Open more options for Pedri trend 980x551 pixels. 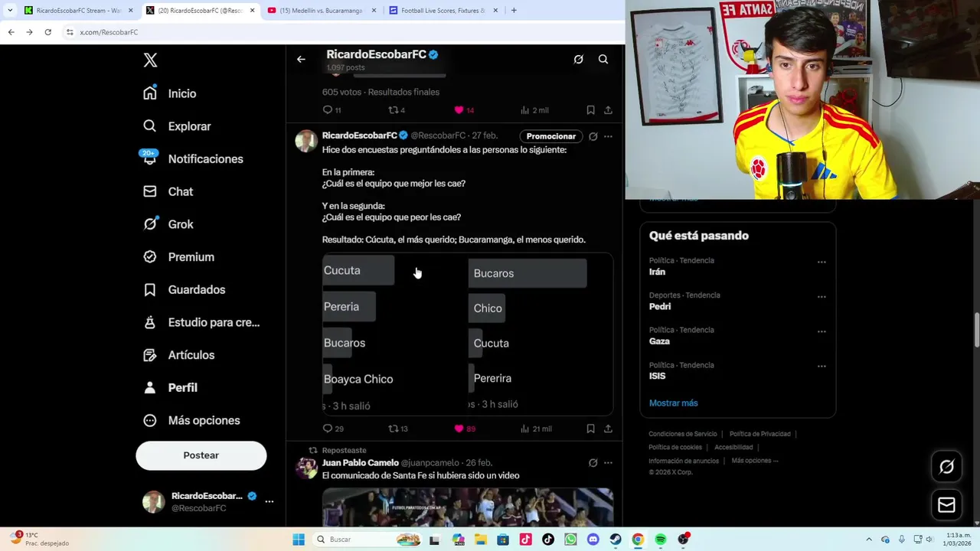[x=822, y=296]
